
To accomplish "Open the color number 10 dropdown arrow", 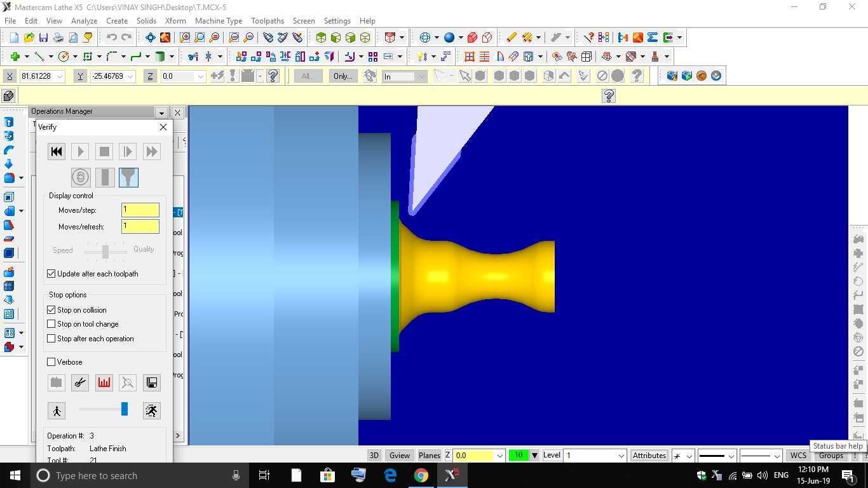I will point(534,456).
